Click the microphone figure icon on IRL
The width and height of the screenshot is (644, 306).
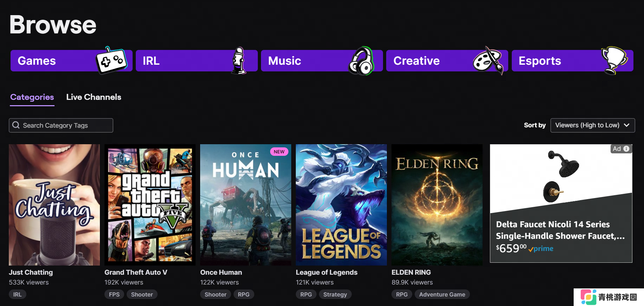[239, 60]
